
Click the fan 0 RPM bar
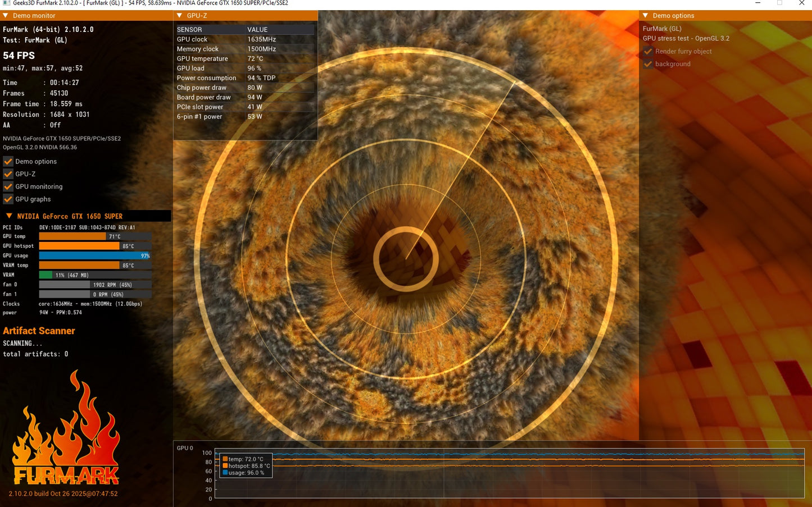tap(95, 285)
